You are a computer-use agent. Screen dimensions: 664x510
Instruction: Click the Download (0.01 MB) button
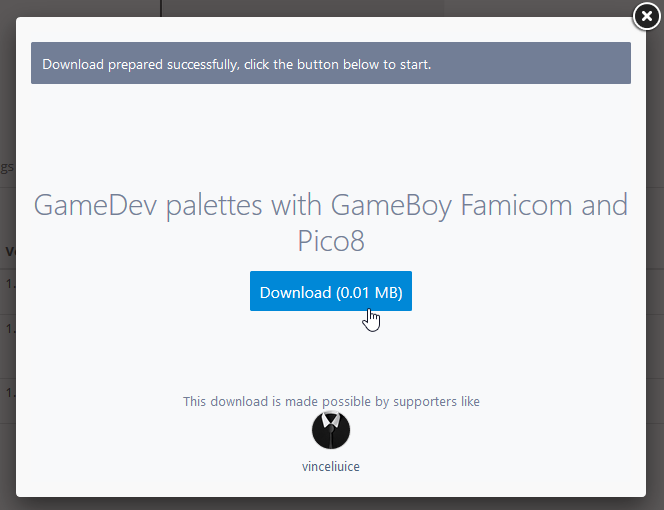point(331,291)
